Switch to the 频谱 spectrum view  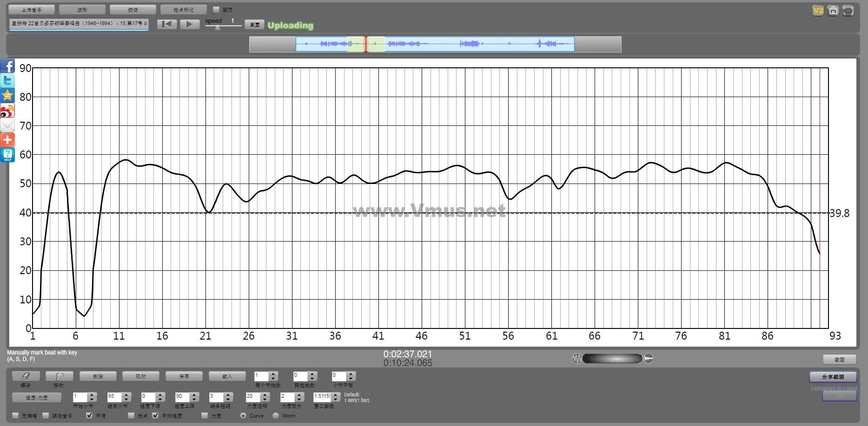tap(133, 10)
